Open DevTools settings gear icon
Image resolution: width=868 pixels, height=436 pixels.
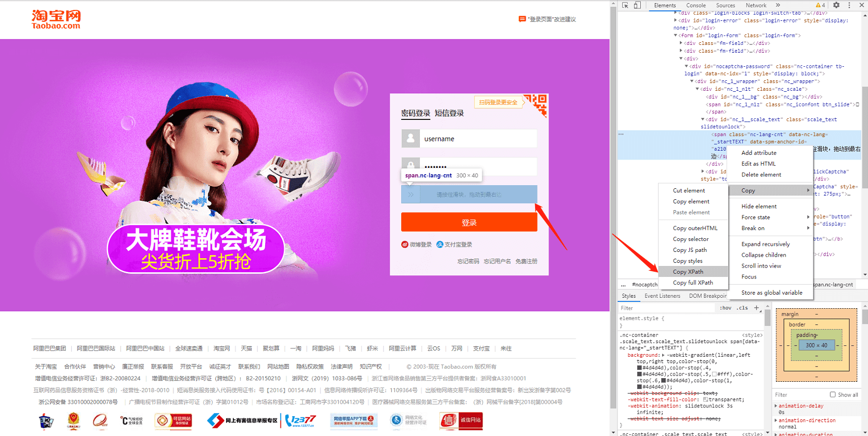coord(836,5)
